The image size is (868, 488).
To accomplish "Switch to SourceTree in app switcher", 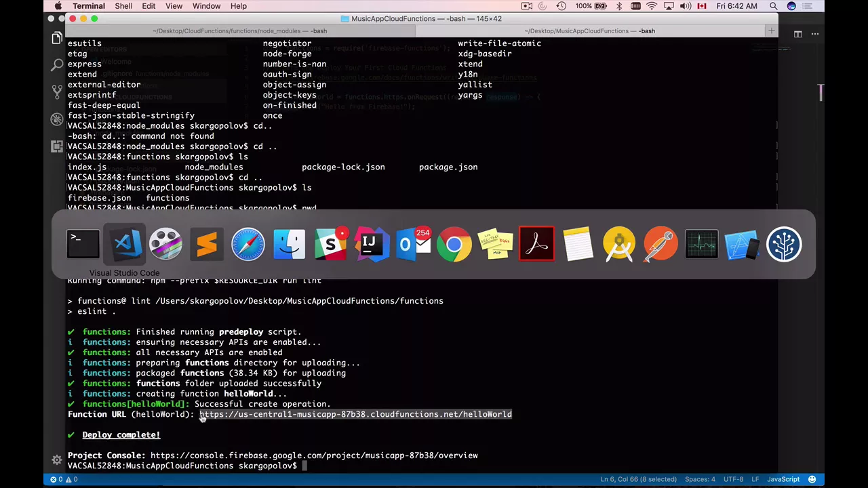I will click(x=784, y=244).
